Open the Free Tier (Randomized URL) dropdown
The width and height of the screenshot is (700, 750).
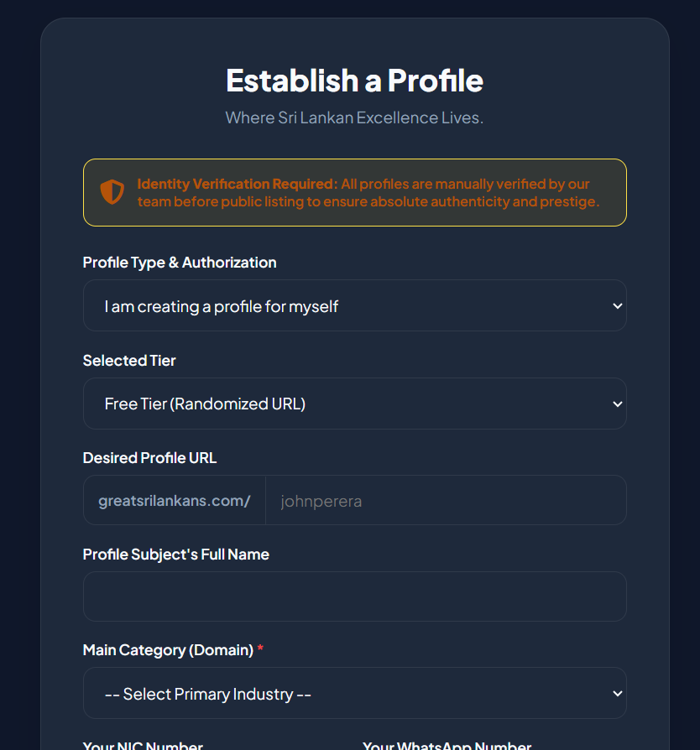click(x=354, y=404)
